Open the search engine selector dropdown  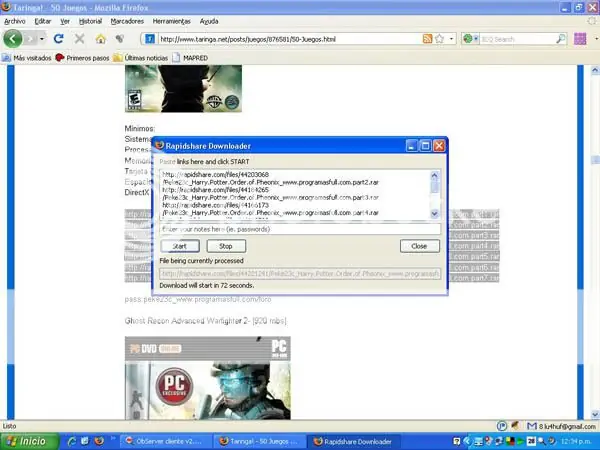(470, 39)
